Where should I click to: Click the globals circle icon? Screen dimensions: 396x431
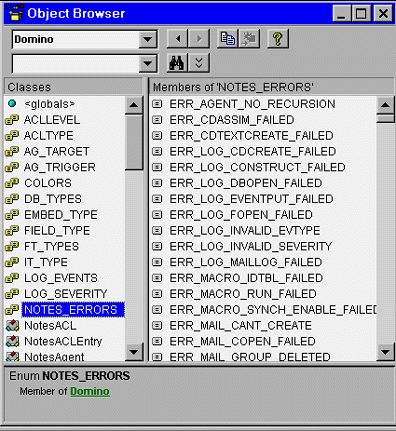click(12, 104)
